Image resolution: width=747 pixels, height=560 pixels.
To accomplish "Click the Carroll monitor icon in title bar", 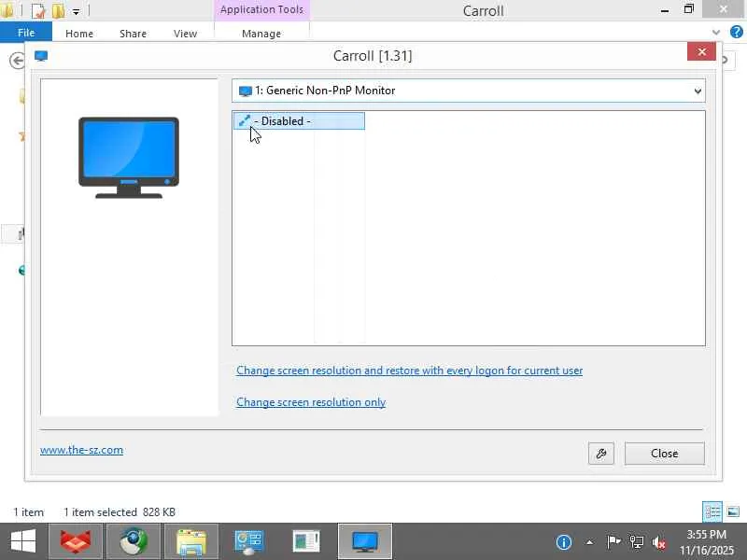I will 41,56.
